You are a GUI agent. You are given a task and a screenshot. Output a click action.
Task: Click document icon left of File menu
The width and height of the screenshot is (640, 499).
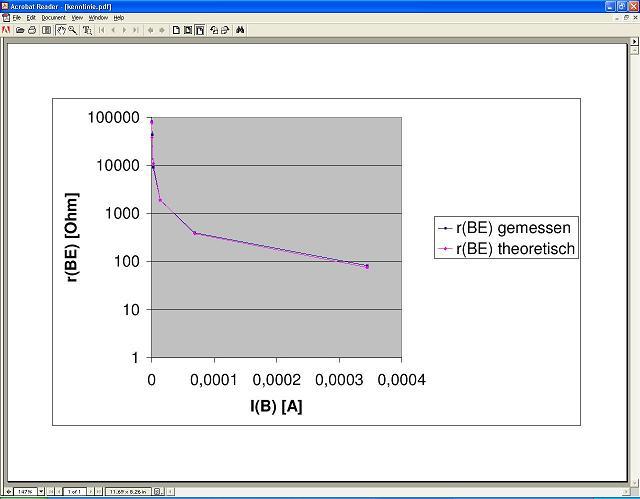click(x=6, y=18)
